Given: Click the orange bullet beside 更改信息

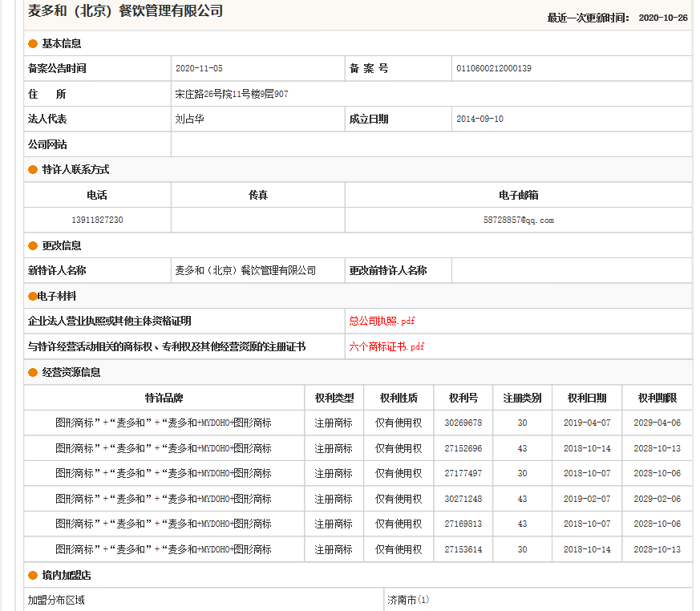Looking at the screenshot, I should [33, 246].
